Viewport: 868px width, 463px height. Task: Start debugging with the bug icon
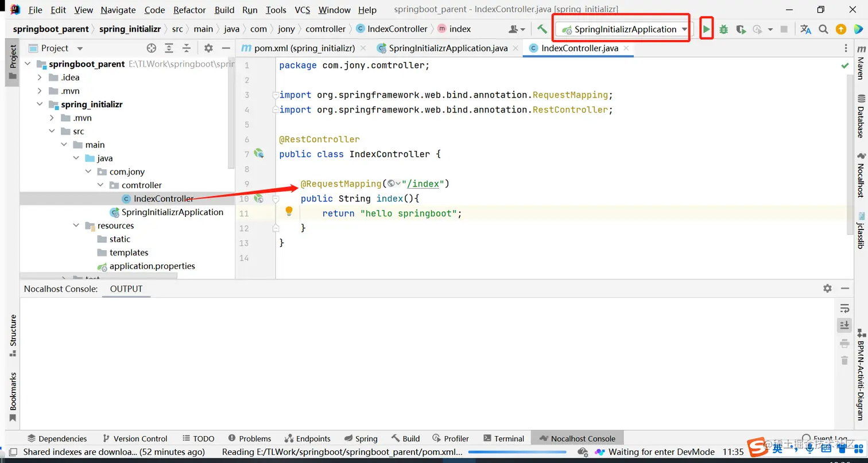(724, 29)
